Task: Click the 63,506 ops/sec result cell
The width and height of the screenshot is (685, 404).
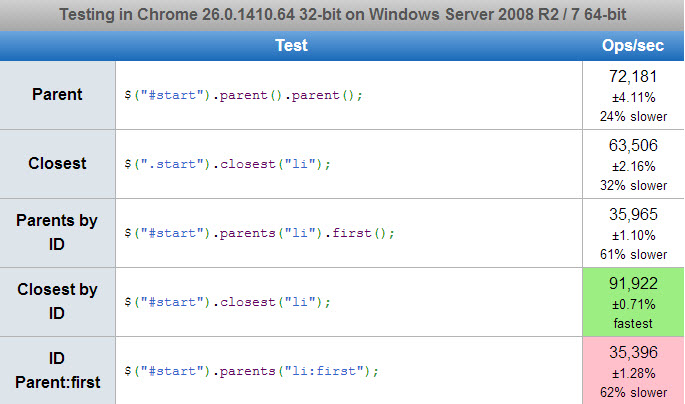Action: pyautogui.click(x=633, y=164)
